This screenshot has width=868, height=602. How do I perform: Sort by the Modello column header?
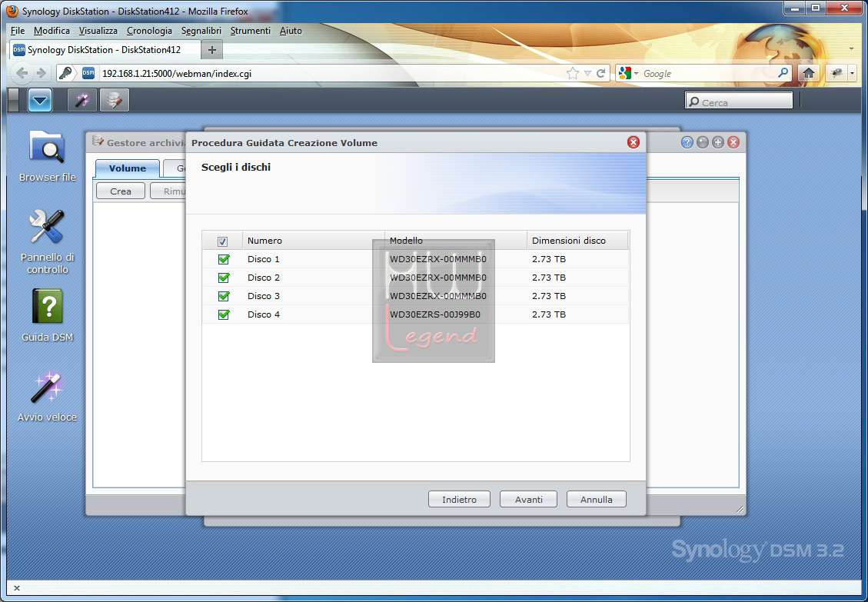pos(456,241)
